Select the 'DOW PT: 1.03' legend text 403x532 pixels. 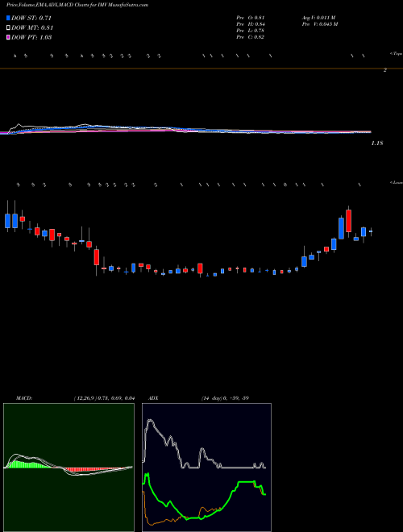31,37
